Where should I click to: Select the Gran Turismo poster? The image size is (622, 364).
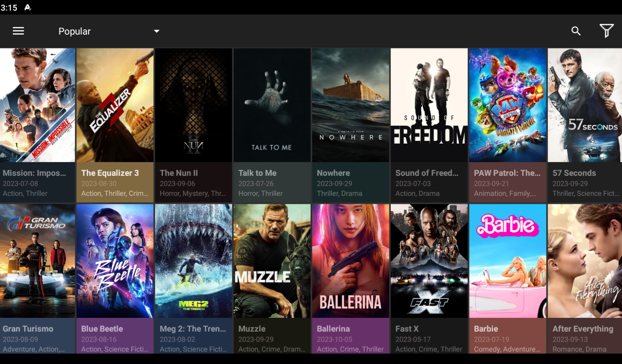coord(37,261)
